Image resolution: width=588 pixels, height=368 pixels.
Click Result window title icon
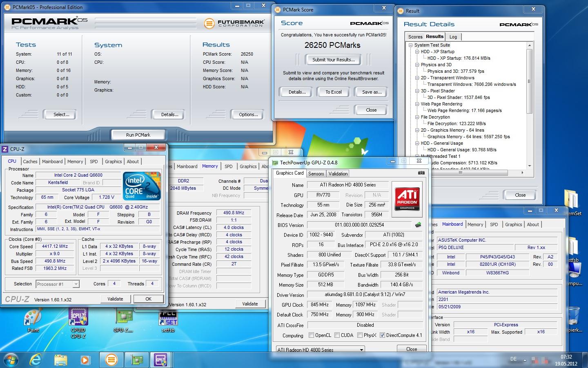(x=401, y=11)
